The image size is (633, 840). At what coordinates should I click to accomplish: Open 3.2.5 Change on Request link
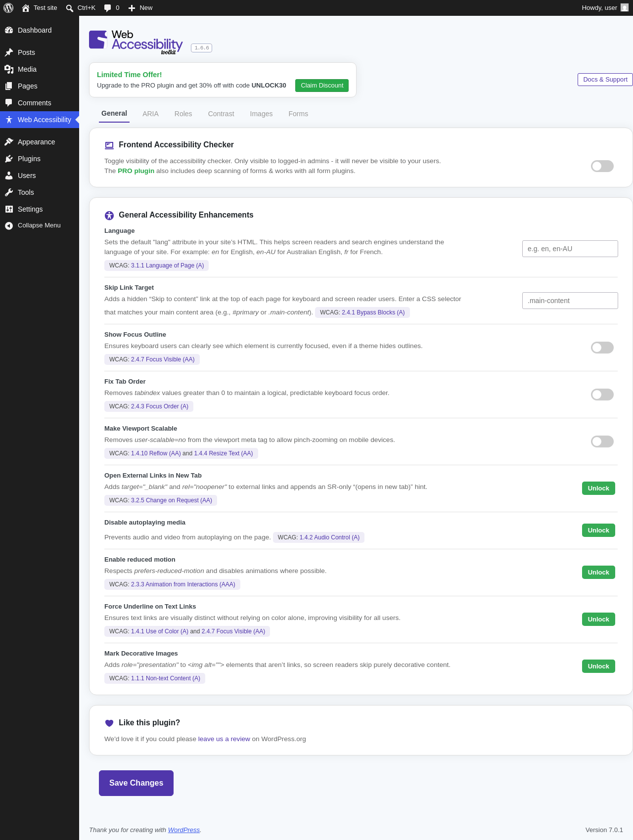[172, 500]
